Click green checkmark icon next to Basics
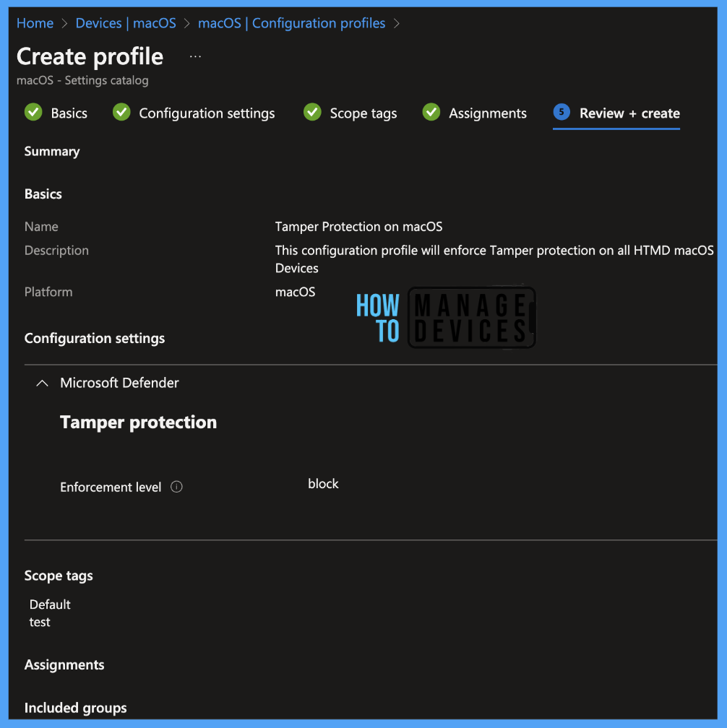 tap(33, 112)
